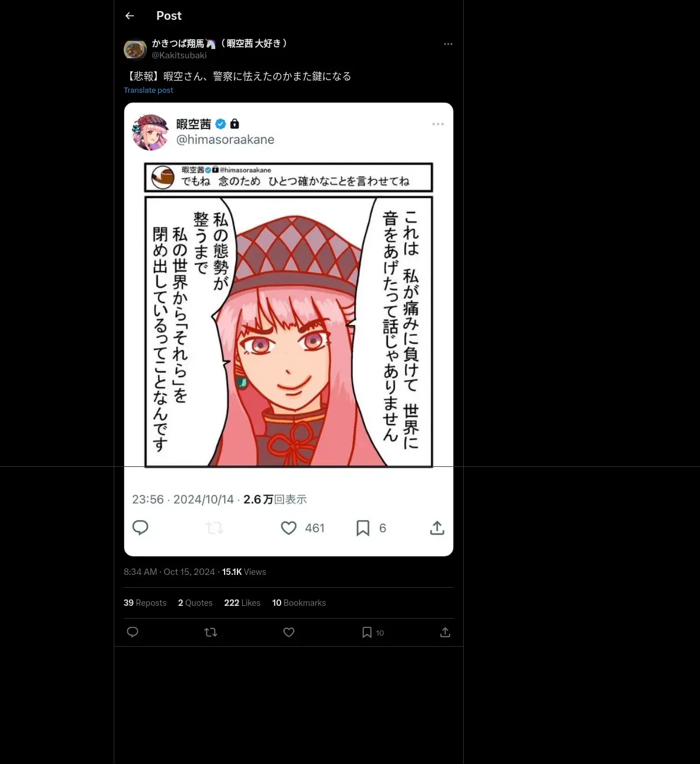Reply using the speech bubble icon at bottom
Screen dimensions: 700x764
tap(132, 632)
